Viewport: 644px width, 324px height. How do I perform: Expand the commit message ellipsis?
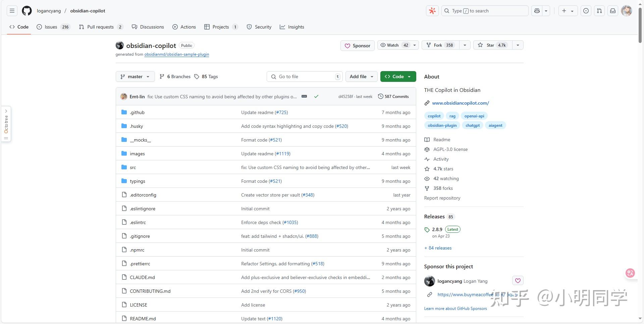(x=304, y=96)
